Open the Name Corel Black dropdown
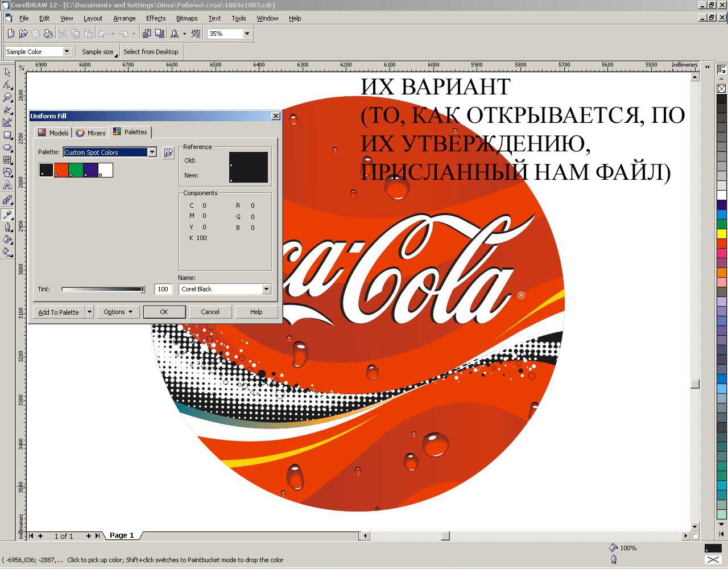Image resolution: width=728 pixels, height=569 pixels. pos(266,289)
